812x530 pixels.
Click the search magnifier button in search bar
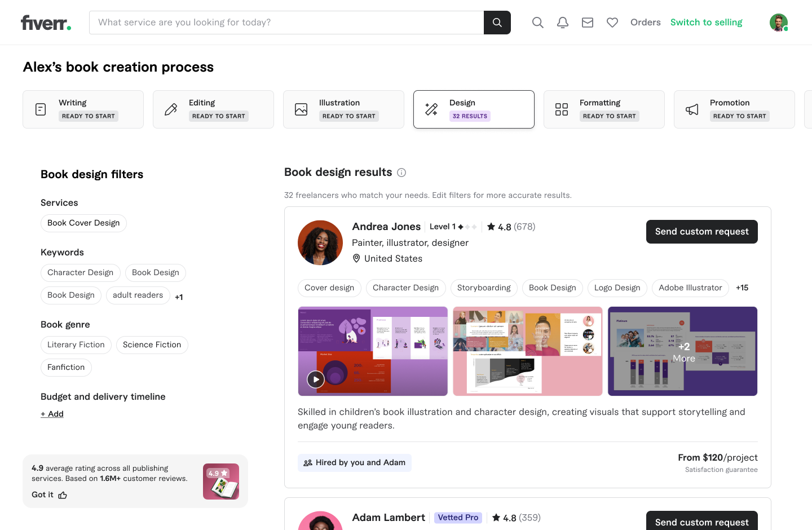[497, 23]
